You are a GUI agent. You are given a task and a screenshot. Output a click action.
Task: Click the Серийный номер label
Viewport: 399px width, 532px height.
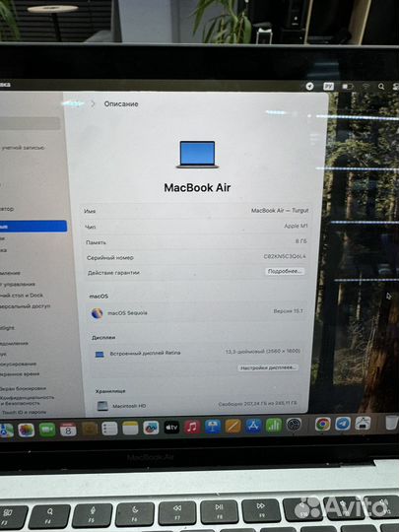110,258
